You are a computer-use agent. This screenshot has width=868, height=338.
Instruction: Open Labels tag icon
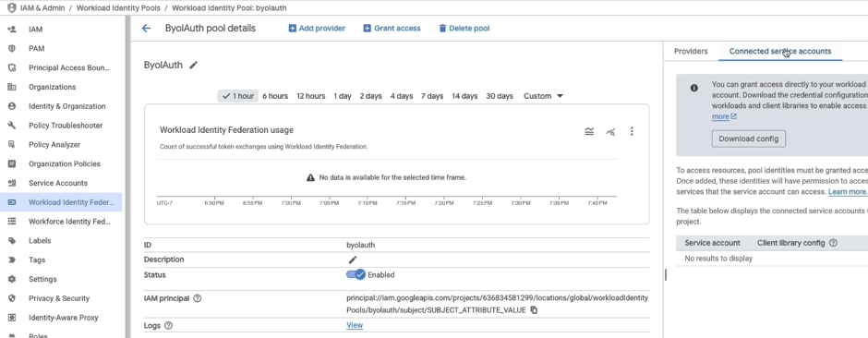coord(12,241)
